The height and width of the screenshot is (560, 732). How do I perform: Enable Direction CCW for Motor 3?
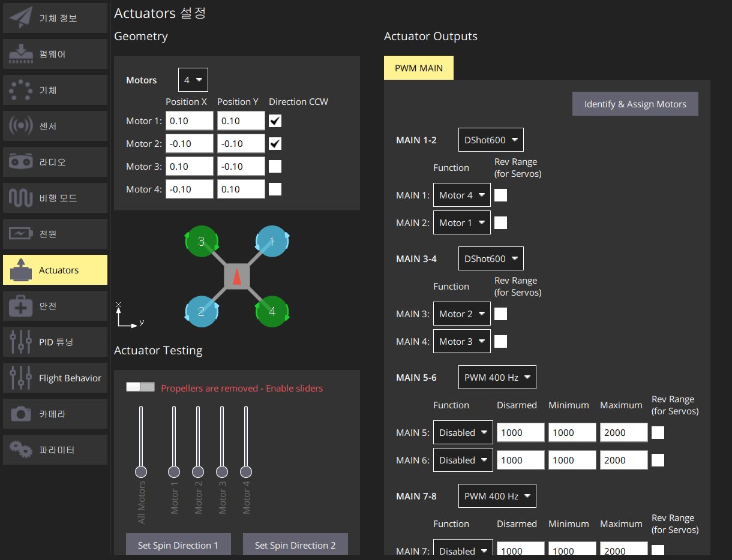click(275, 167)
